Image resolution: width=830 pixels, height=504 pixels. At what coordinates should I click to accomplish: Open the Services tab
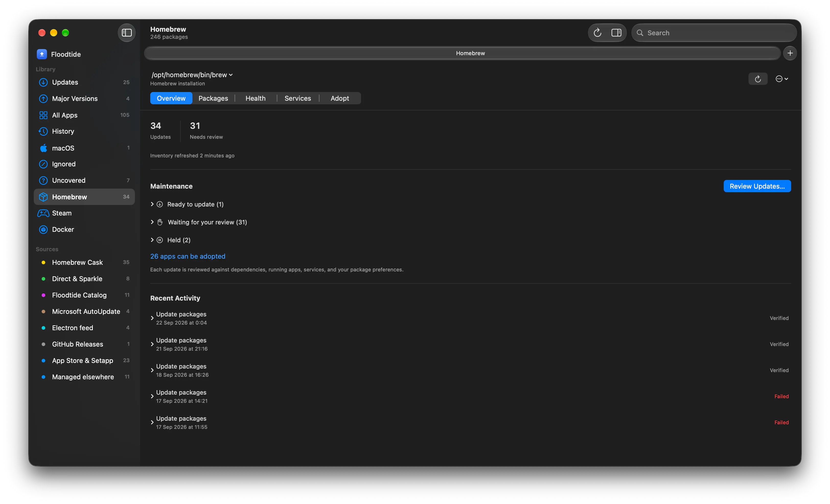tap(298, 98)
